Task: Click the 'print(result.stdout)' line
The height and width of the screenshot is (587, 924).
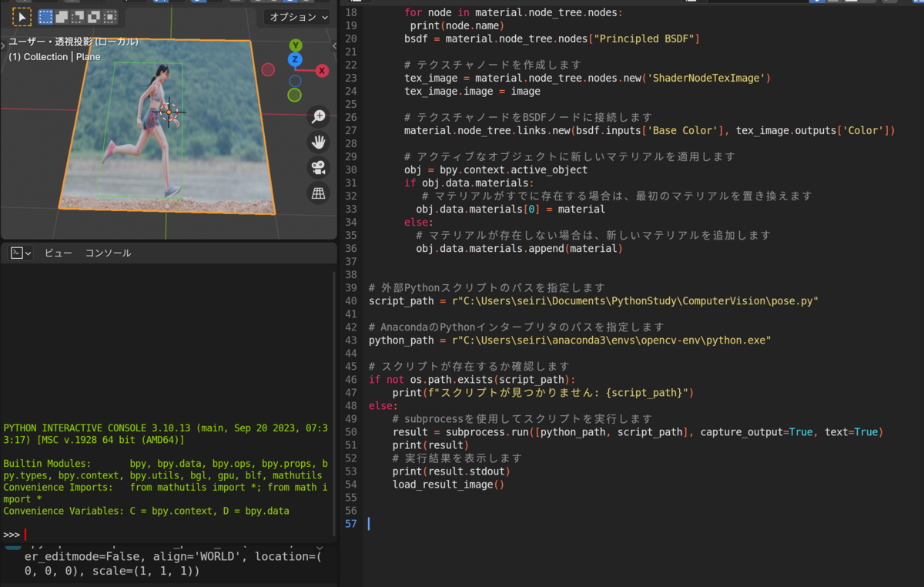Action: 450,471
